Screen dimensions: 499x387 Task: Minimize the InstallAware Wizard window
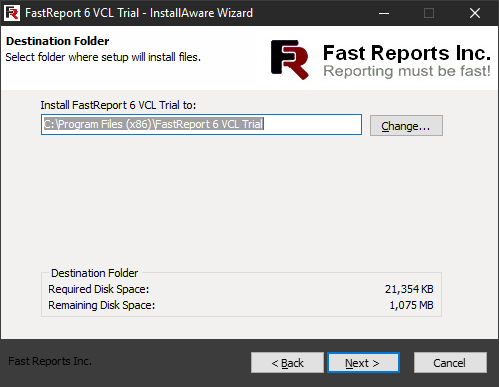click(384, 13)
